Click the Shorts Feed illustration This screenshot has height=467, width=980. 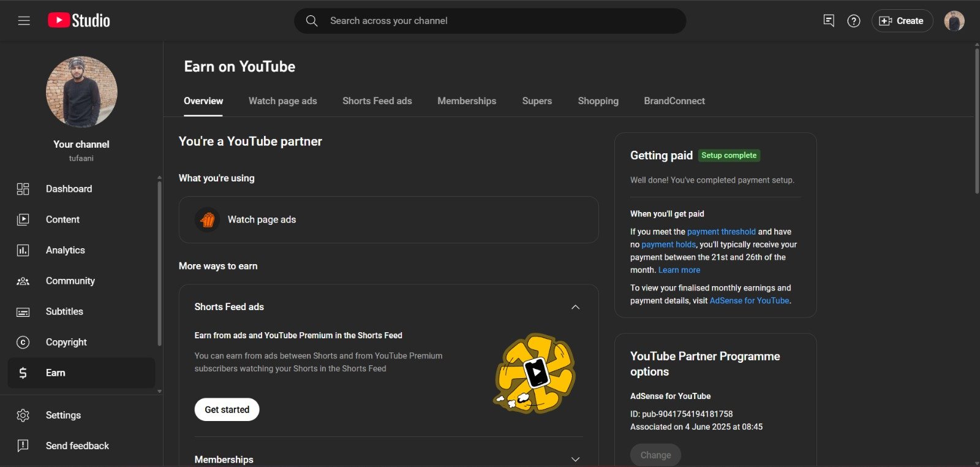coord(535,373)
